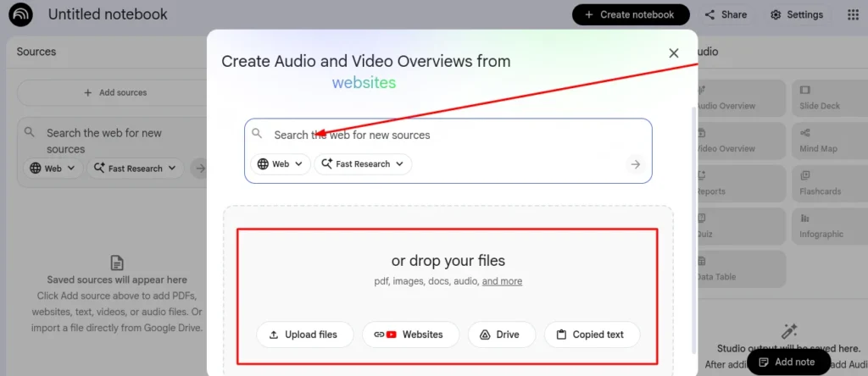Image resolution: width=868 pixels, height=376 pixels.
Task: Click the Drive button
Action: [502, 335]
